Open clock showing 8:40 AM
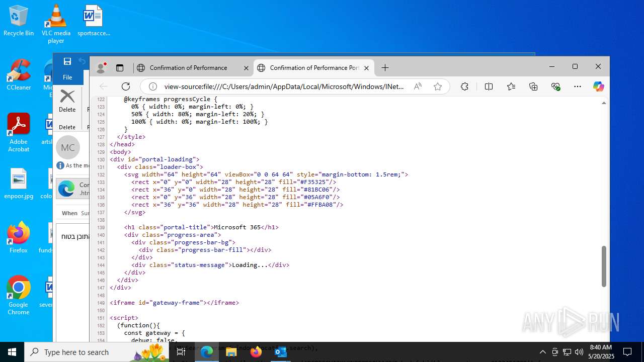Image resolution: width=644 pixels, height=362 pixels. 601,352
